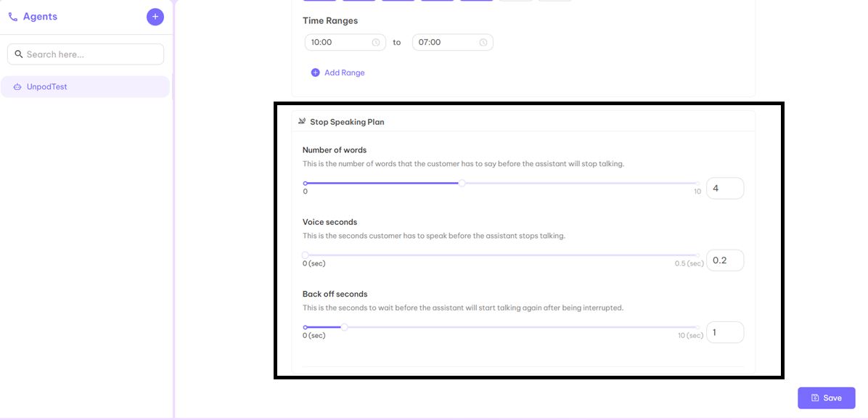Screen dimensions: 868x420
Task: Click the Stop Speaking Plan section icon
Action: (302, 122)
